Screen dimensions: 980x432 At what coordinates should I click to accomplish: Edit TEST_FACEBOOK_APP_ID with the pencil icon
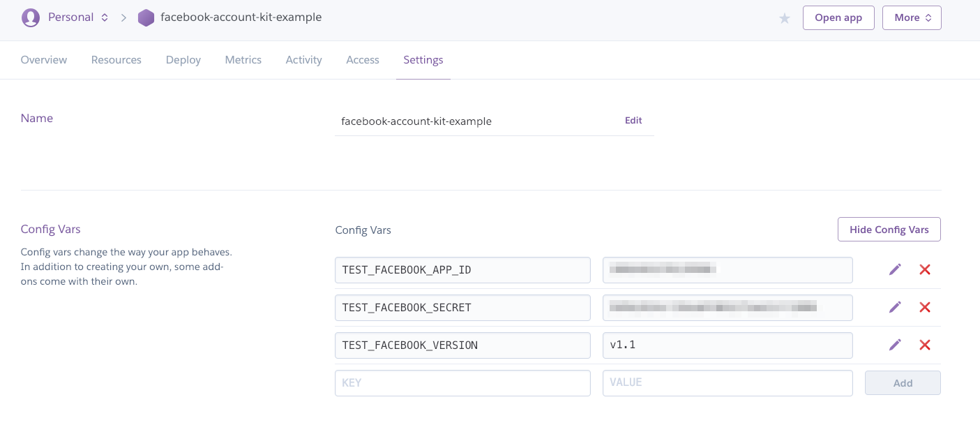coord(895,269)
